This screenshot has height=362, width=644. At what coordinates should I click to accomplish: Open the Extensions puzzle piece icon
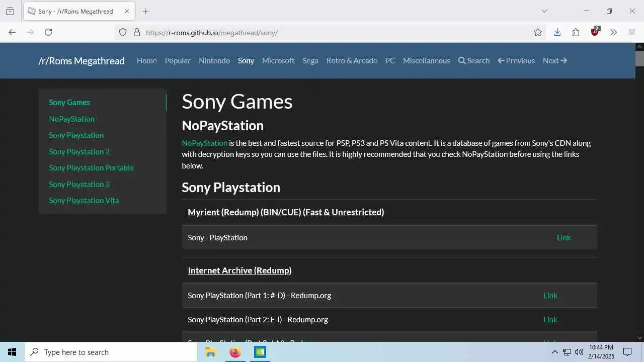click(x=576, y=32)
